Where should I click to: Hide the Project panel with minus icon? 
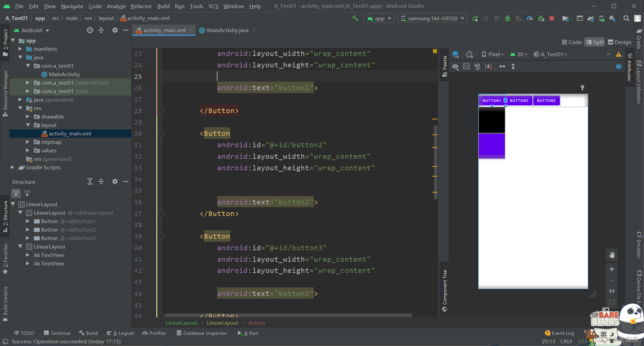pos(126,30)
